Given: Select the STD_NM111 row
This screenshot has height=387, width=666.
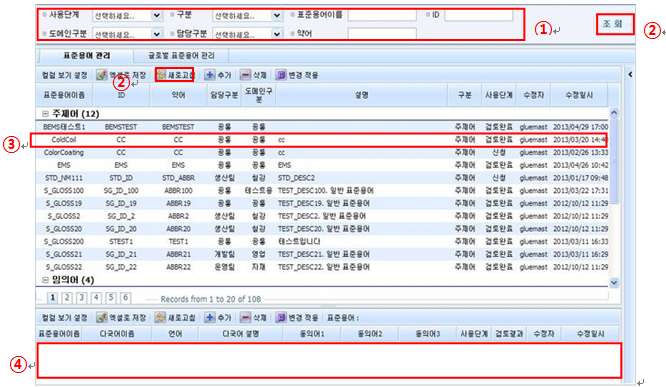Looking at the screenshot, I should 322,178.
